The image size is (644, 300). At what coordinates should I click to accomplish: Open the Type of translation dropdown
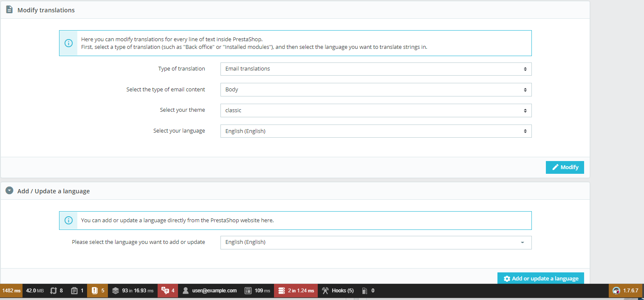coord(376,69)
